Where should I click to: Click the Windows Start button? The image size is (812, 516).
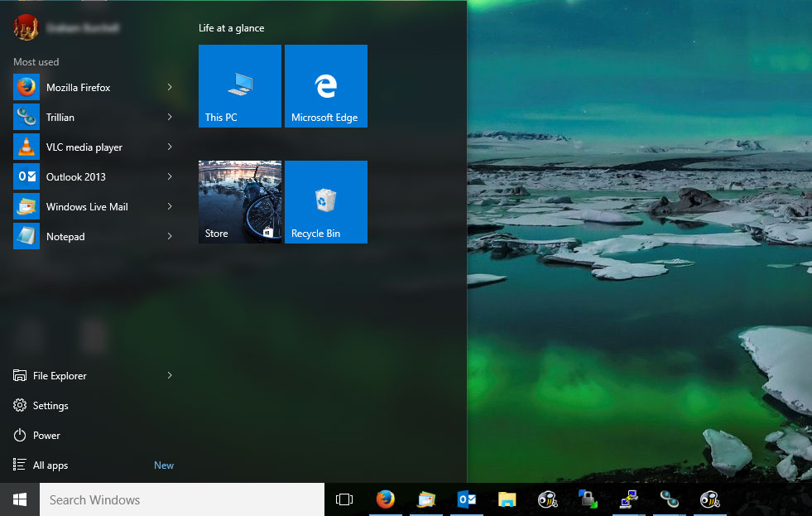click(x=20, y=499)
